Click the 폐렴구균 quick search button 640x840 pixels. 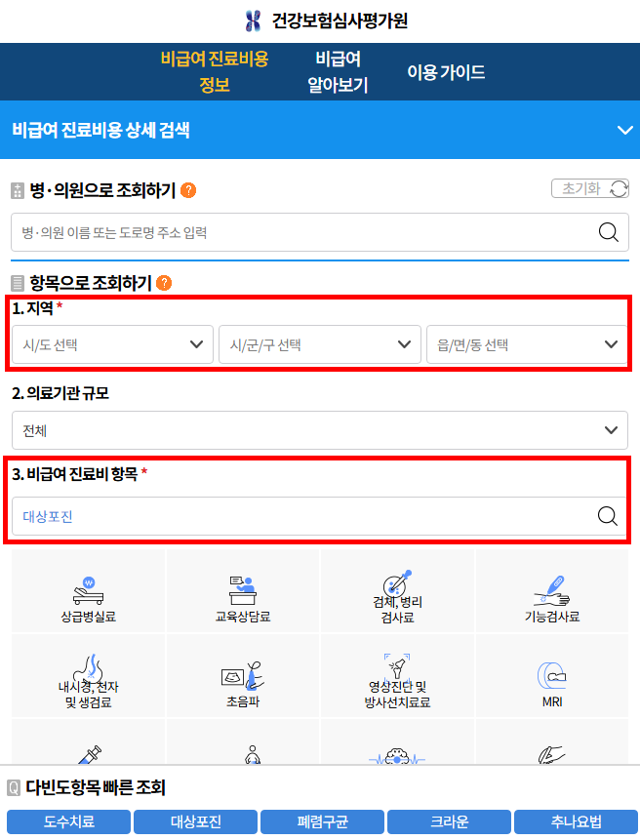click(322, 821)
